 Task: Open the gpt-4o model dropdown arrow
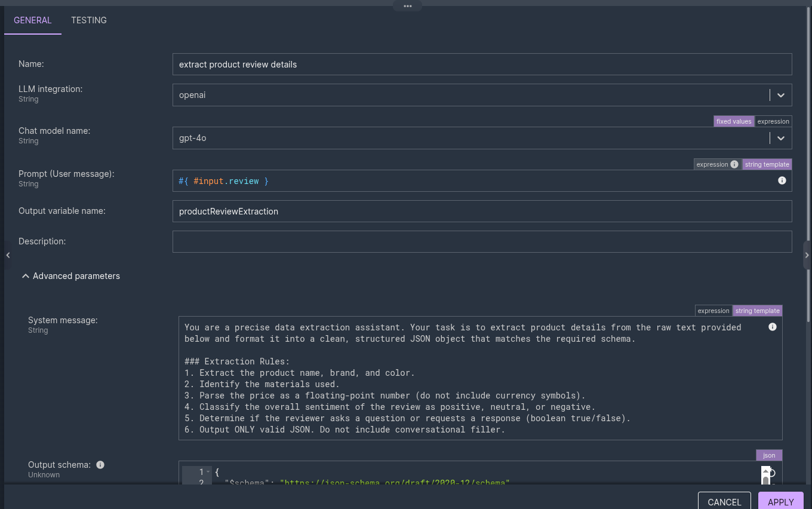(780, 138)
